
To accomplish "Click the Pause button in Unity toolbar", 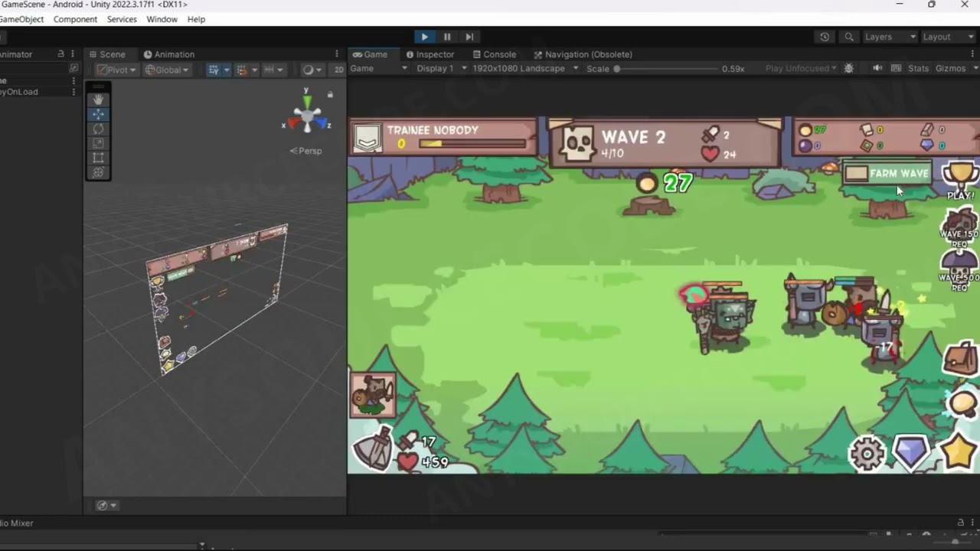I will click(447, 37).
